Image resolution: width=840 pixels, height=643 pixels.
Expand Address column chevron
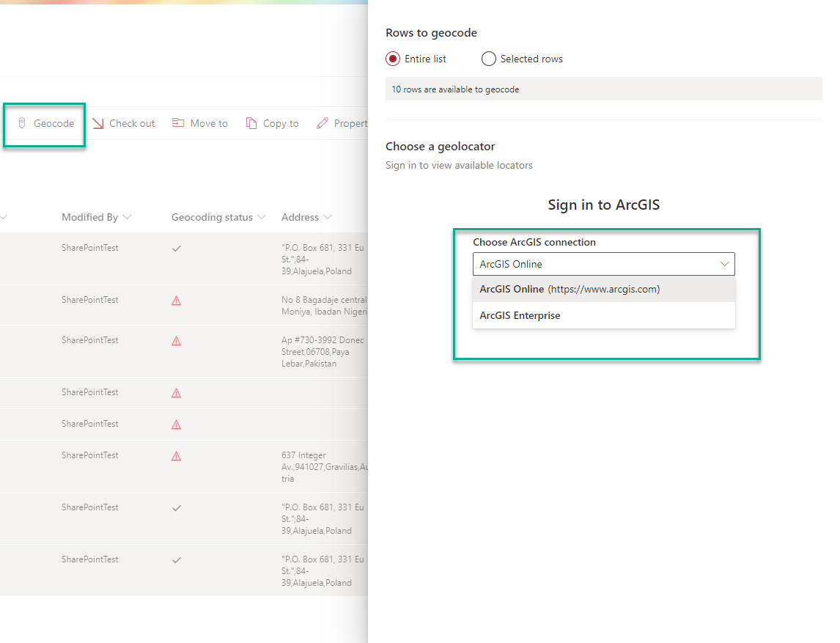point(328,217)
